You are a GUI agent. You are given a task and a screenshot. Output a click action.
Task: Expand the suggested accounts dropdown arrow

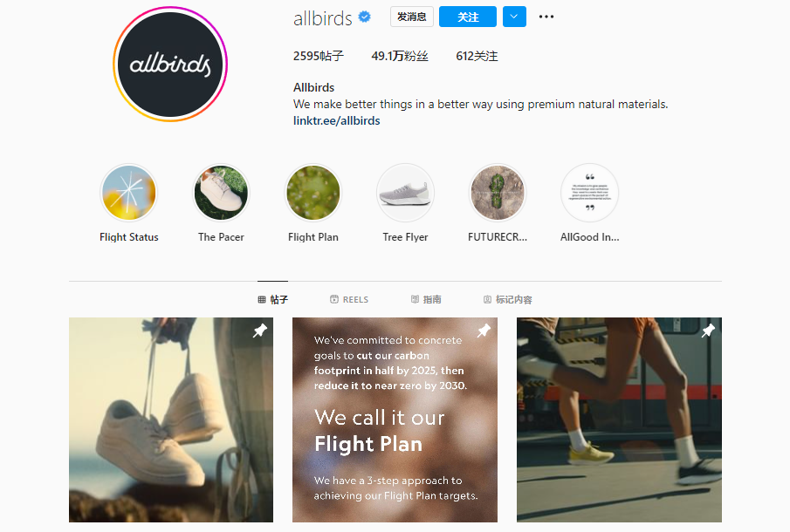(514, 17)
